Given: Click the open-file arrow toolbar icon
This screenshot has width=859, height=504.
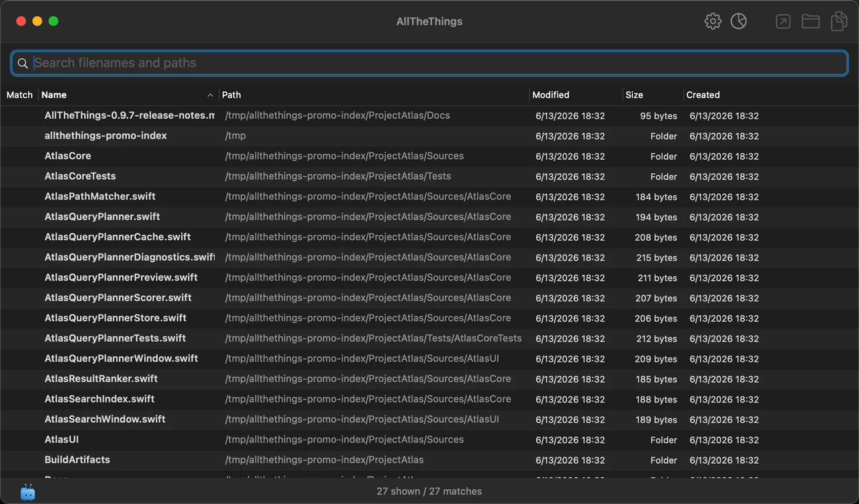Looking at the screenshot, I should point(782,21).
